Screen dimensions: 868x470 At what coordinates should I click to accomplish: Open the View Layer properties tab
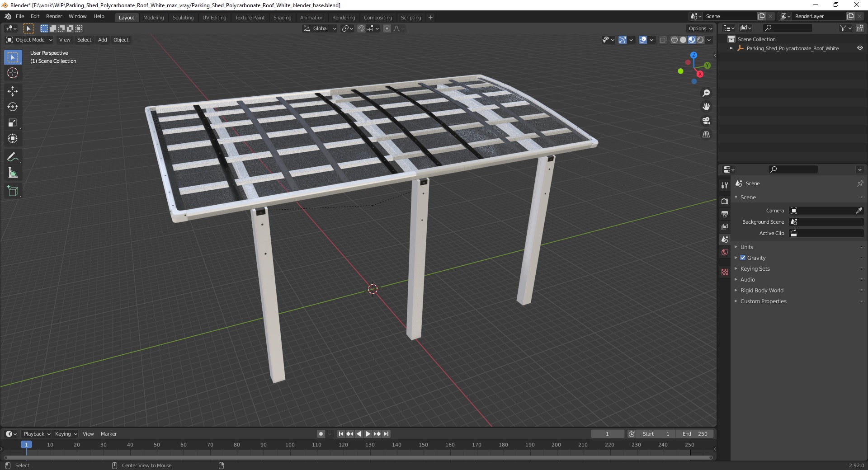click(725, 226)
